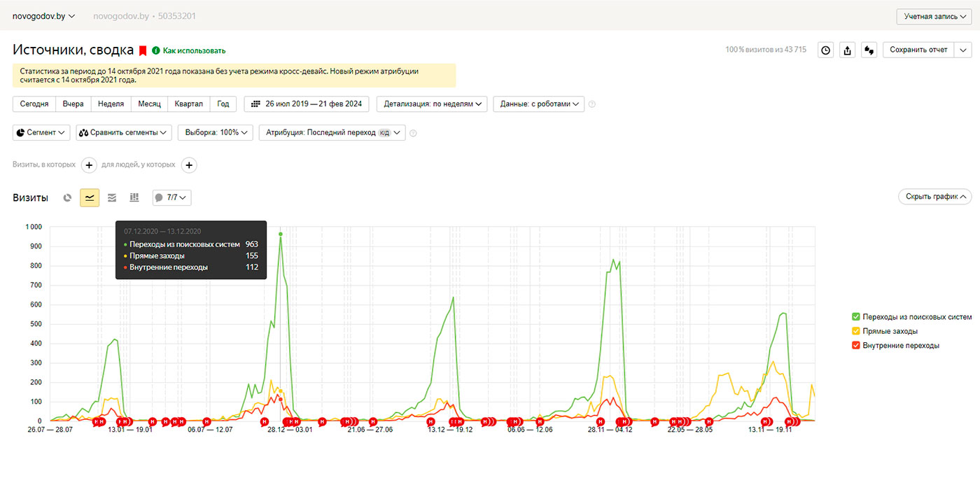Add user condition with plus after 'для людей, у которых'
This screenshot has height=485, width=980.
(190, 165)
